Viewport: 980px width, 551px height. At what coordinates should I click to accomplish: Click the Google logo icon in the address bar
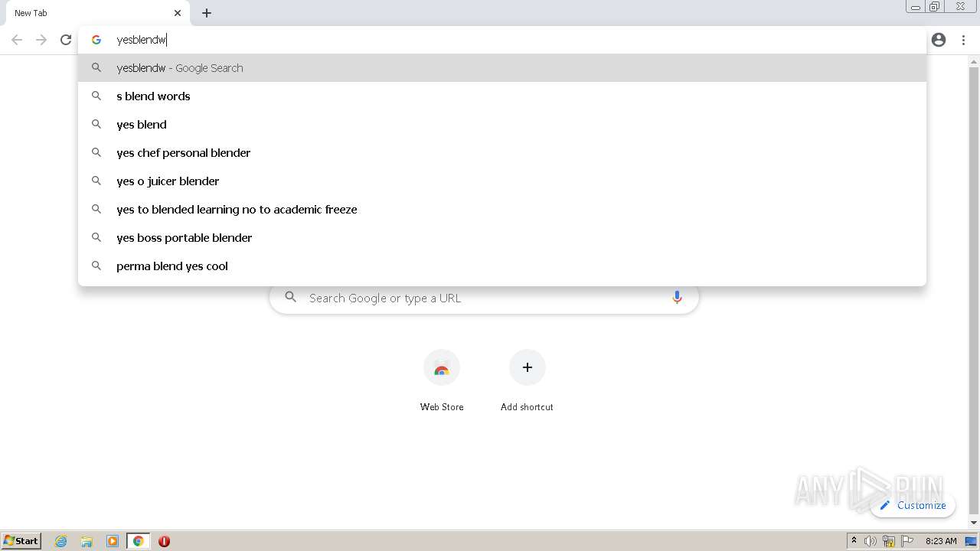96,40
